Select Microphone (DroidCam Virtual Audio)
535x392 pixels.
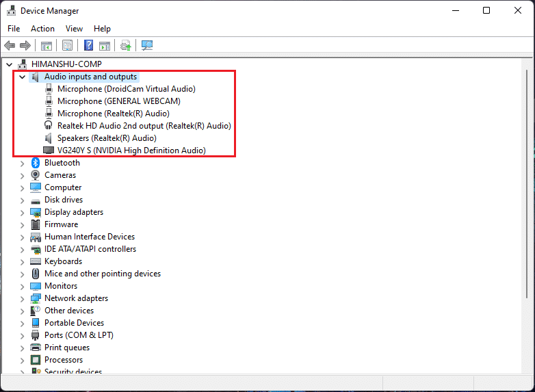coord(127,89)
